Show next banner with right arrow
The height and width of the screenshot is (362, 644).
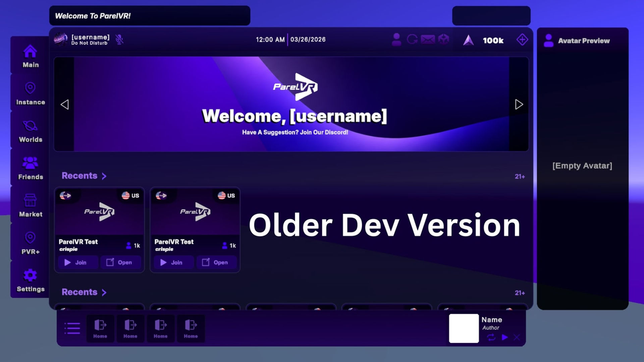[x=519, y=104]
